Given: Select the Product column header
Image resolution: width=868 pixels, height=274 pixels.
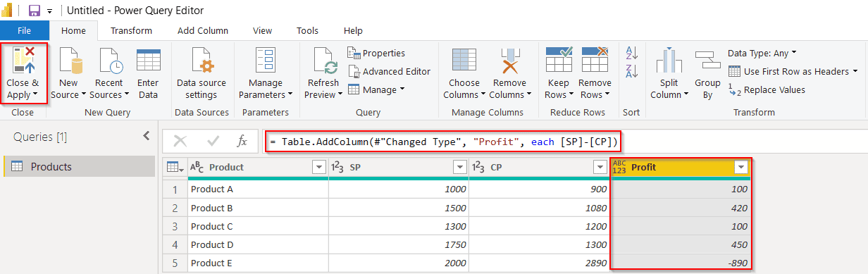Looking at the screenshot, I should click(x=258, y=167).
